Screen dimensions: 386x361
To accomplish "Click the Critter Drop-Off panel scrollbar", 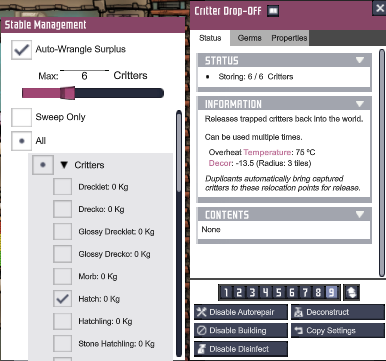I will [382, 163].
